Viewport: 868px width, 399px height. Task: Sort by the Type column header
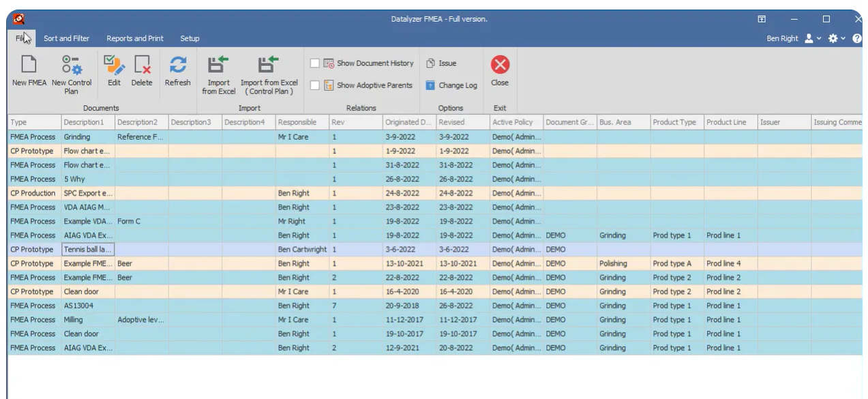(x=35, y=123)
